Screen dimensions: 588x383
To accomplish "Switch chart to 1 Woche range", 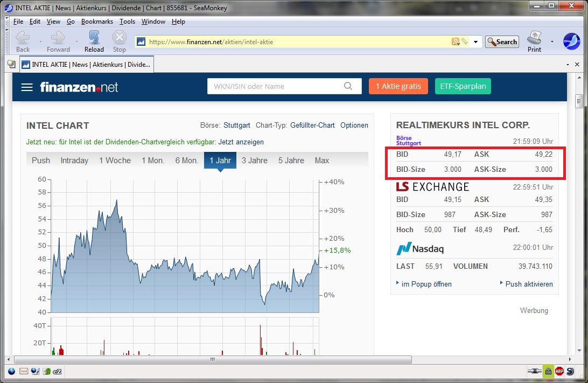I will pyautogui.click(x=115, y=161).
